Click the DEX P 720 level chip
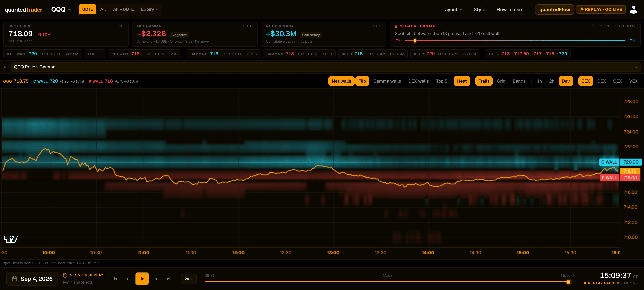The height and width of the screenshot is (290, 644). (445, 54)
